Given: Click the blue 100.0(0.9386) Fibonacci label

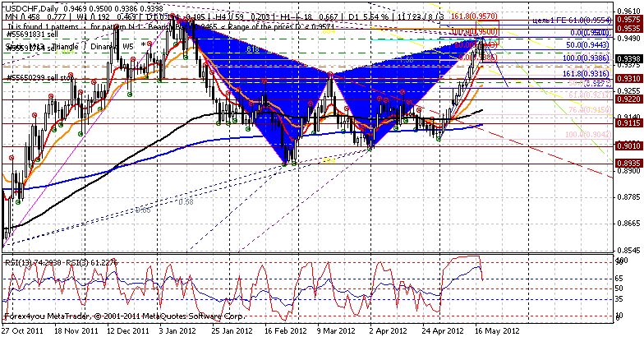Looking at the screenshot, I should [x=586, y=59].
